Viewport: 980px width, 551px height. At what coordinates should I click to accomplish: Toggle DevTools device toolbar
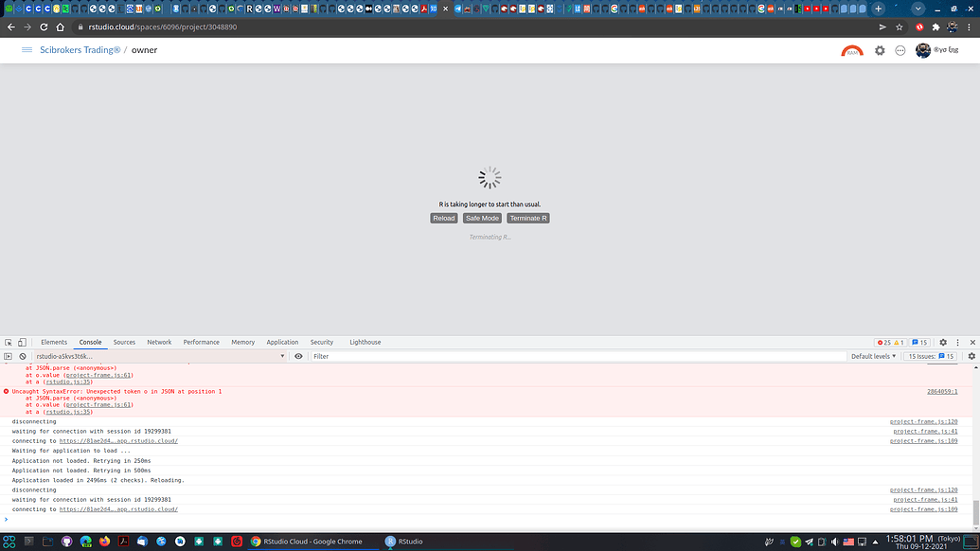pos(22,343)
